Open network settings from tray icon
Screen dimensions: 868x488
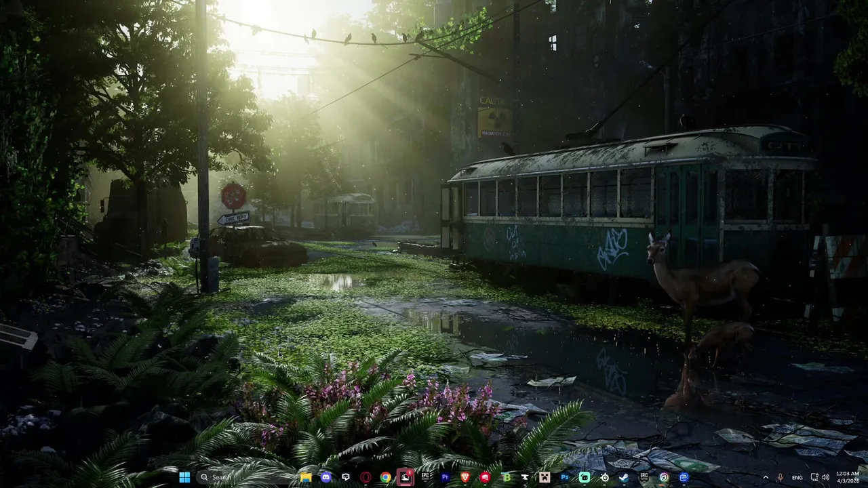(x=814, y=477)
